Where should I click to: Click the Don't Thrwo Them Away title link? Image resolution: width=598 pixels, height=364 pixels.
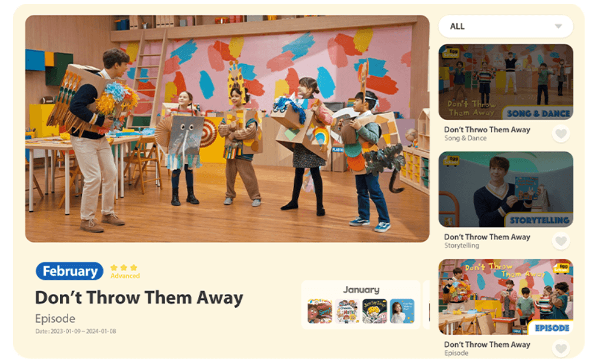pyautogui.click(x=487, y=130)
